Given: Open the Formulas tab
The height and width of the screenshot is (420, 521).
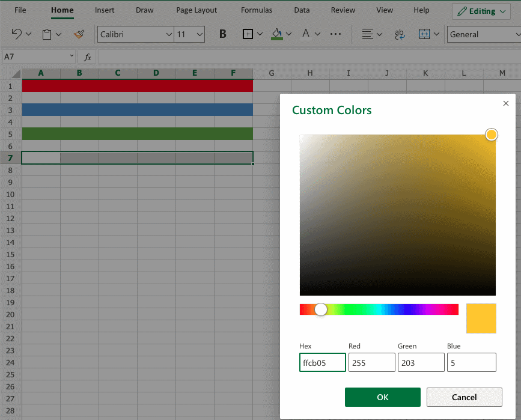Looking at the screenshot, I should pyautogui.click(x=256, y=10).
